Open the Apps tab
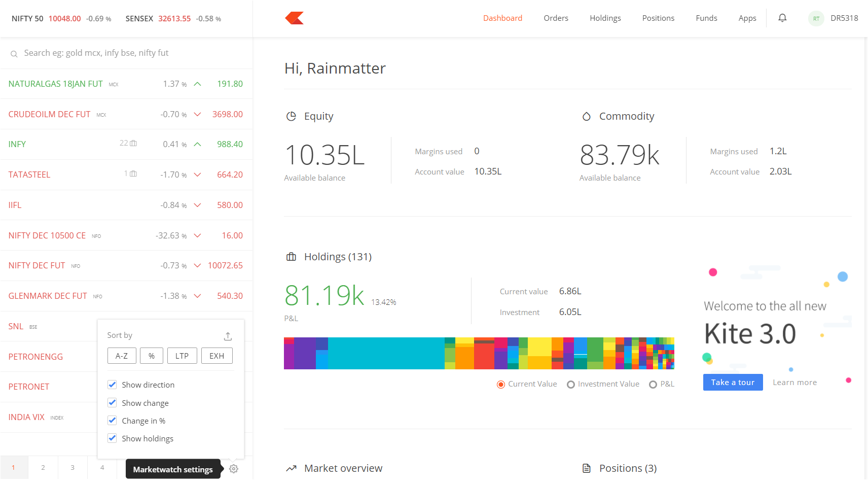Image resolution: width=868 pixels, height=485 pixels. point(747,18)
